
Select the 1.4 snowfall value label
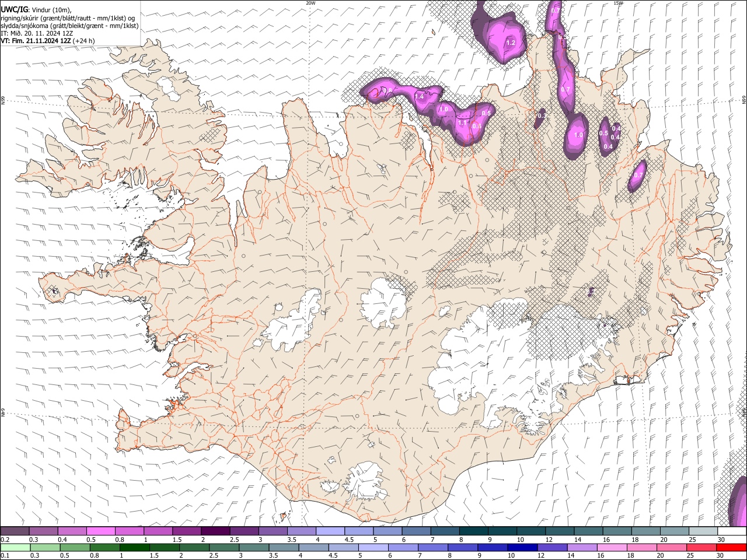tap(419, 96)
